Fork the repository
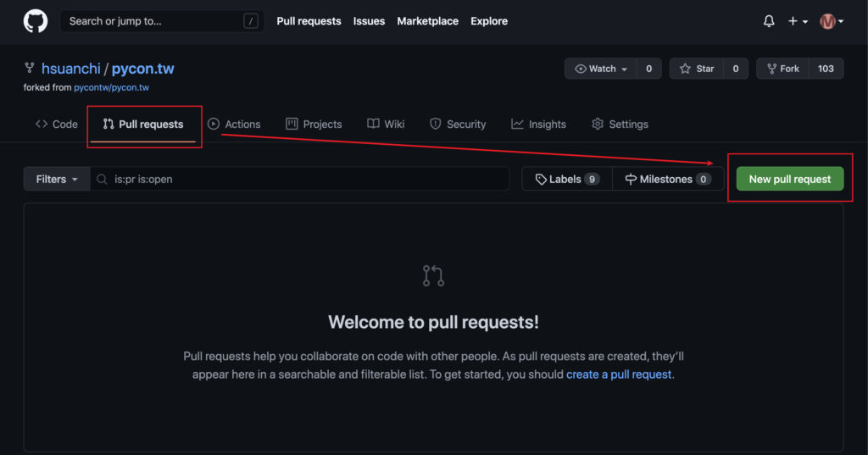The width and height of the screenshot is (868, 455). coord(782,69)
